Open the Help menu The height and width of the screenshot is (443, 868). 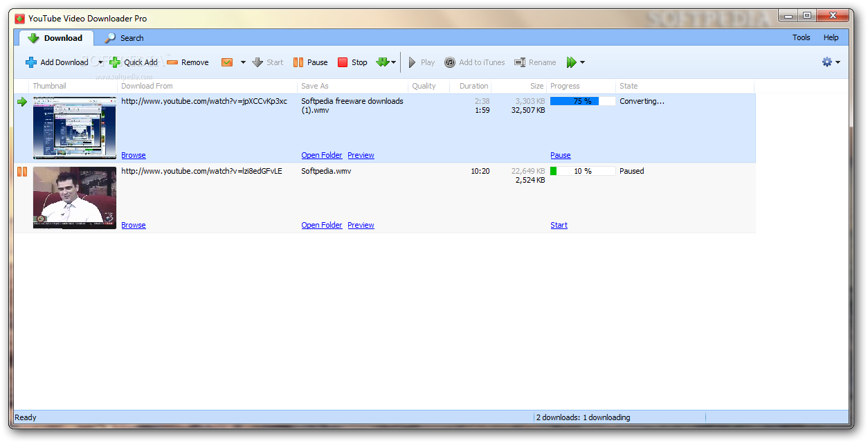[x=831, y=37]
